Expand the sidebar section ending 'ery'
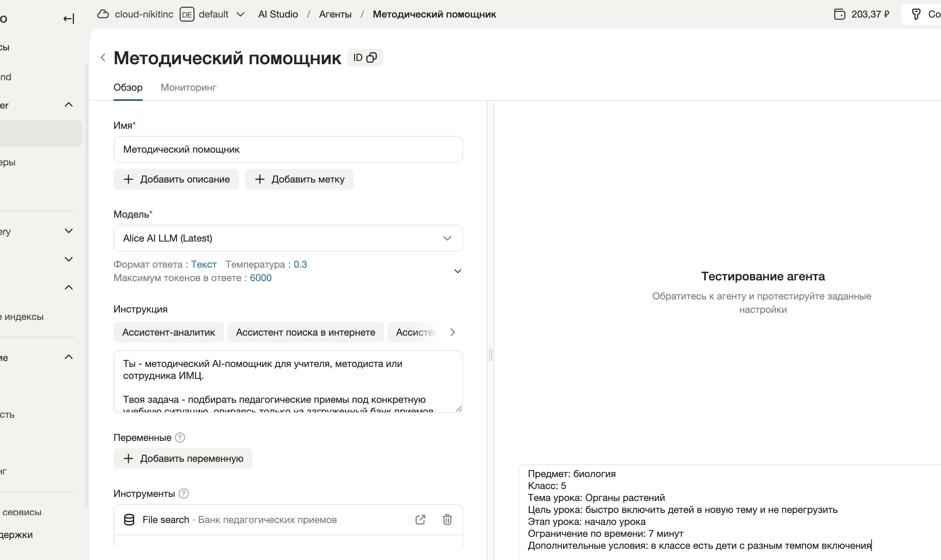 (x=68, y=231)
